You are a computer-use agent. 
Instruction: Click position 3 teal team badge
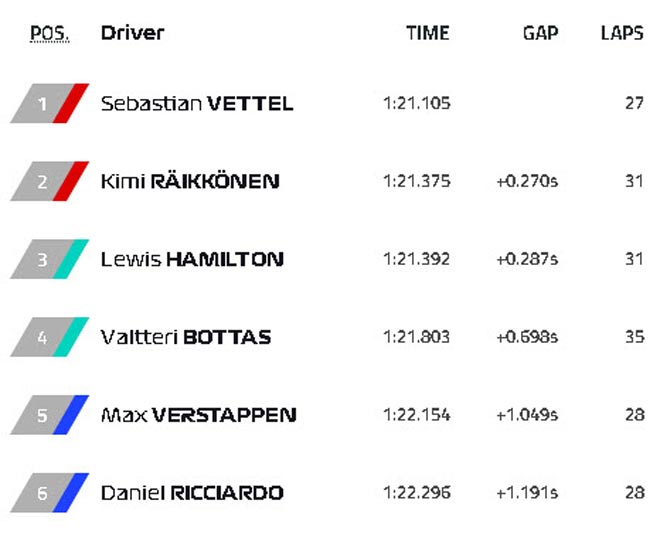[x=50, y=259]
